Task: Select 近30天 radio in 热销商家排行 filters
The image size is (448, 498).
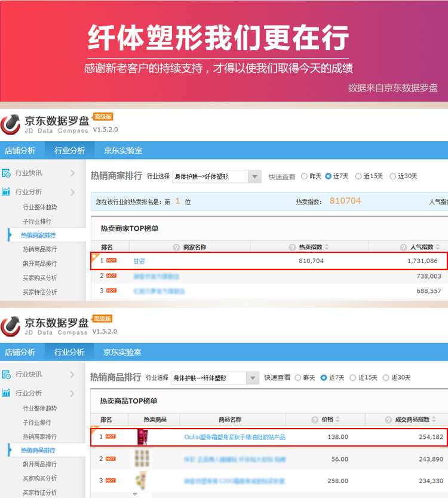Action: (x=393, y=176)
